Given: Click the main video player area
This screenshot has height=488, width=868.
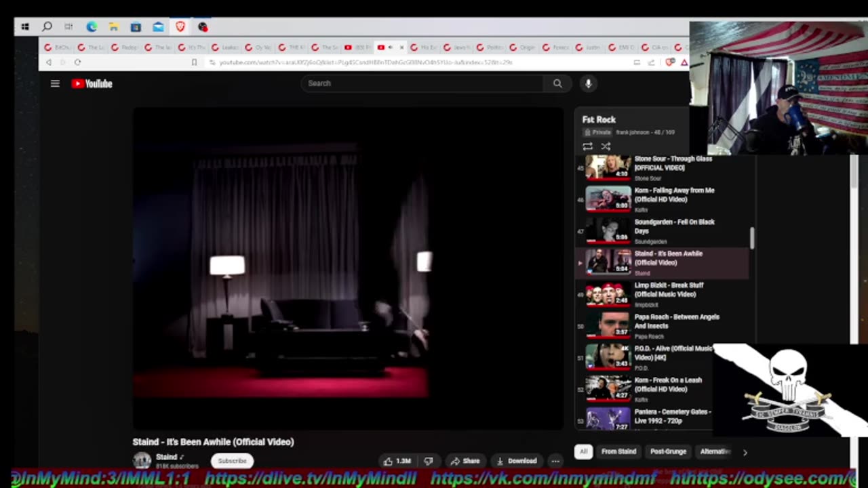Looking at the screenshot, I should point(348,268).
